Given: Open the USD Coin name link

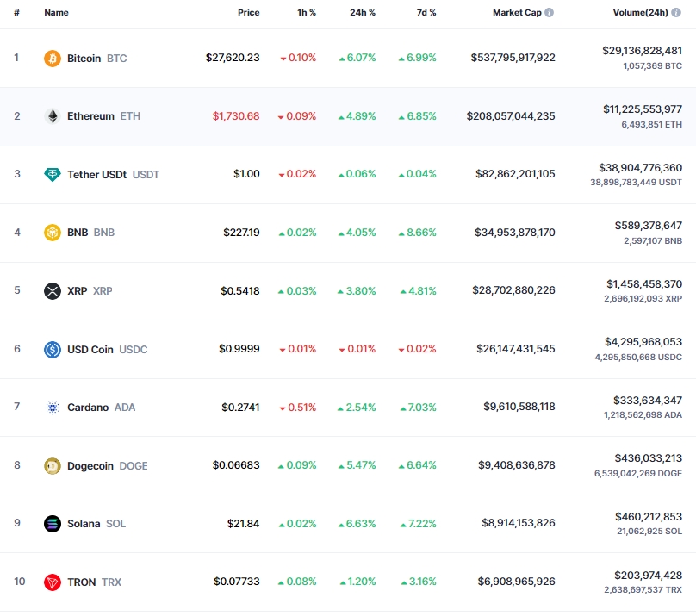Looking at the screenshot, I should click(90, 350).
